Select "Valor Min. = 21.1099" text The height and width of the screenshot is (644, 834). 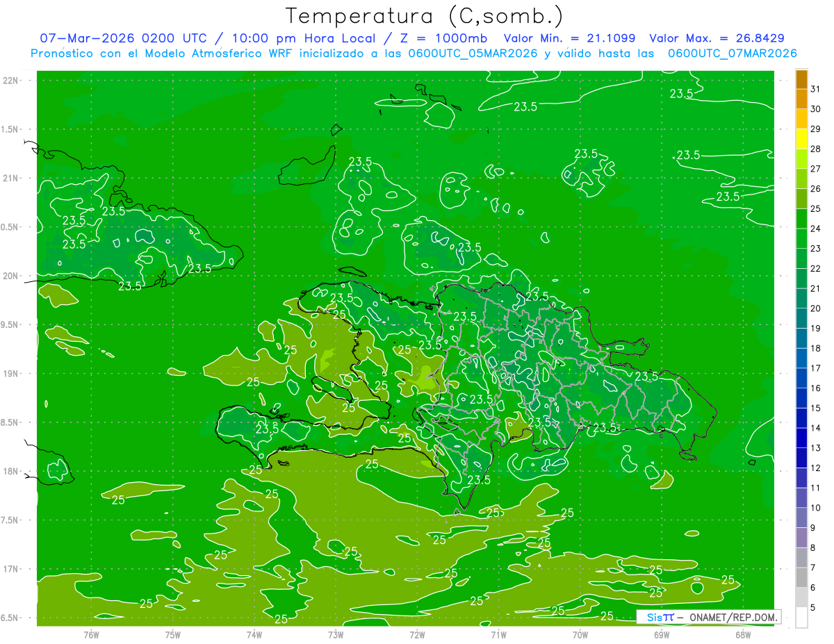click(570, 38)
